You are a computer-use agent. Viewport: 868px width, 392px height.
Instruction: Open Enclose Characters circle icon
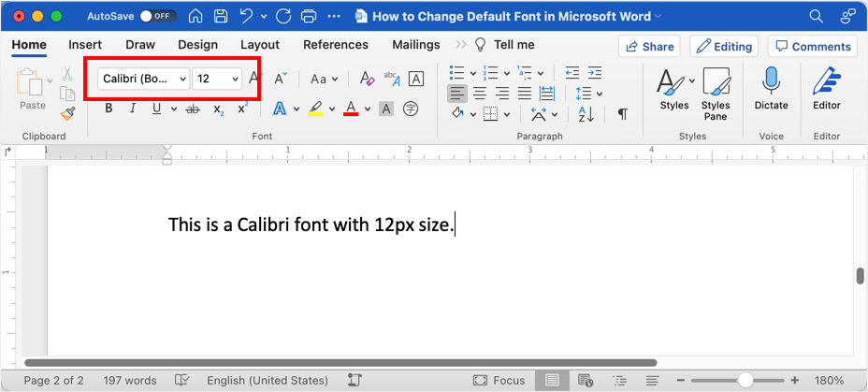coord(410,109)
